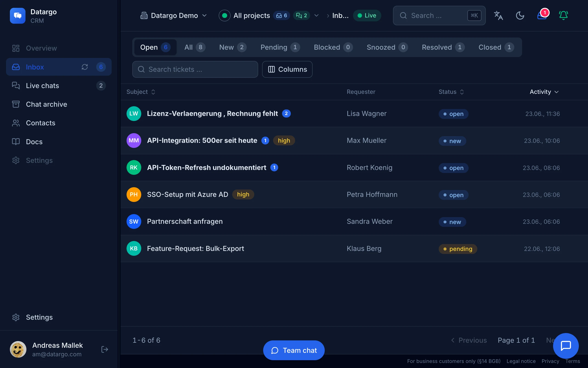Click Andreas Mallek's profile avatar
The height and width of the screenshot is (368, 588).
18,350
